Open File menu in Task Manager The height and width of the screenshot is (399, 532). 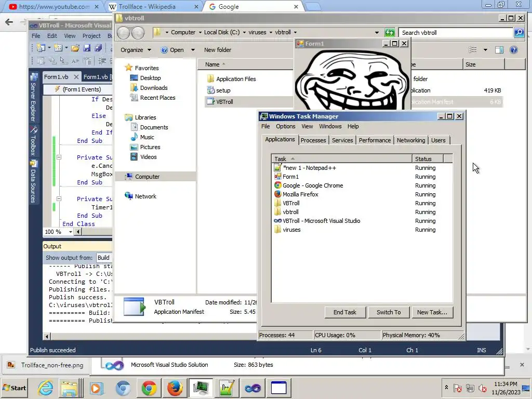point(265,126)
